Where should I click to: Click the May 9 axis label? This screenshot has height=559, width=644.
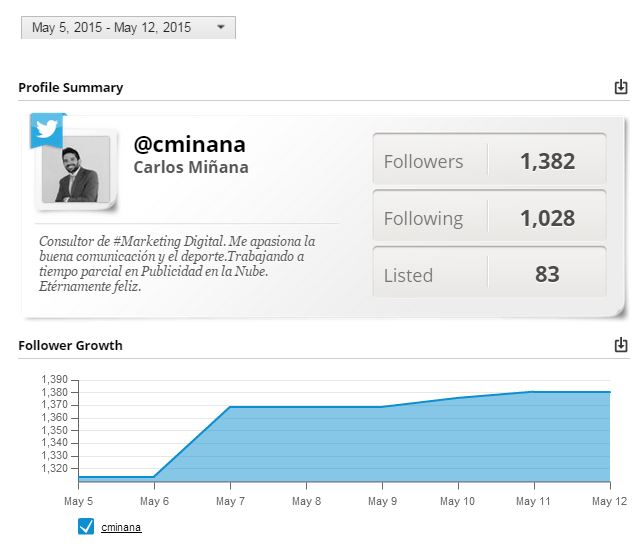click(382, 501)
